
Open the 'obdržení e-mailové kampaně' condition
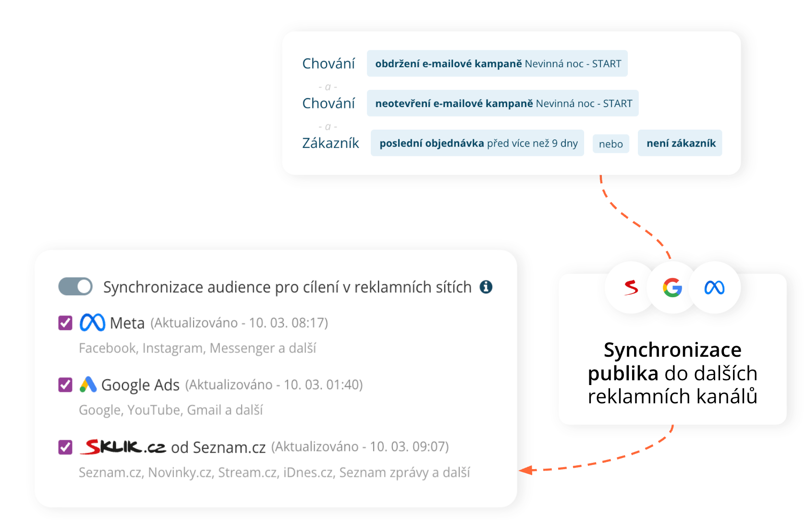point(497,64)
